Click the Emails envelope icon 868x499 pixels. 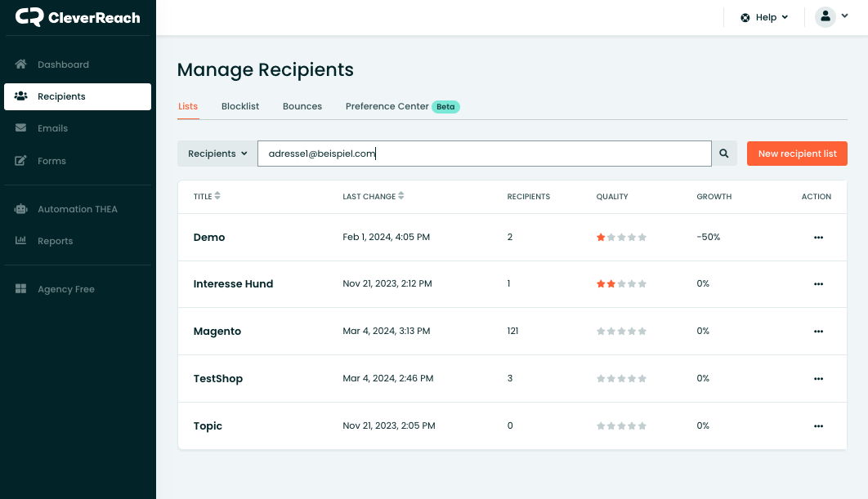click(21, 128)
